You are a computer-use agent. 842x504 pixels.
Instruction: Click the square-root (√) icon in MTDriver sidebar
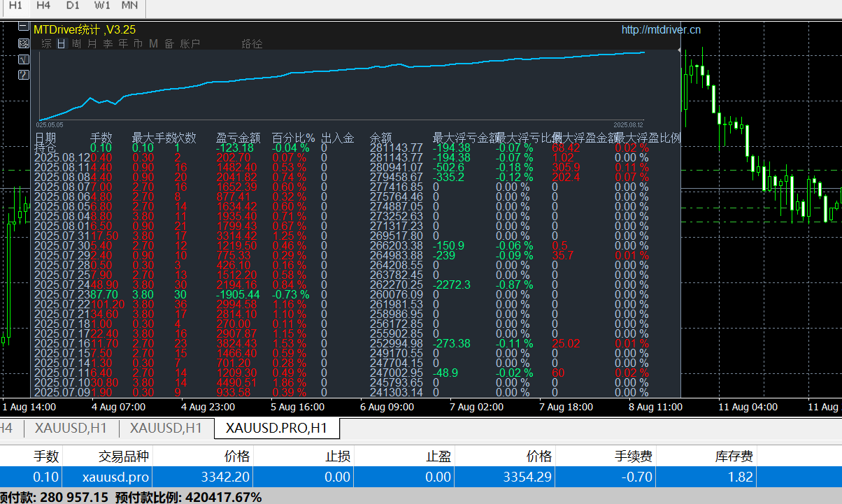(23, 59)
